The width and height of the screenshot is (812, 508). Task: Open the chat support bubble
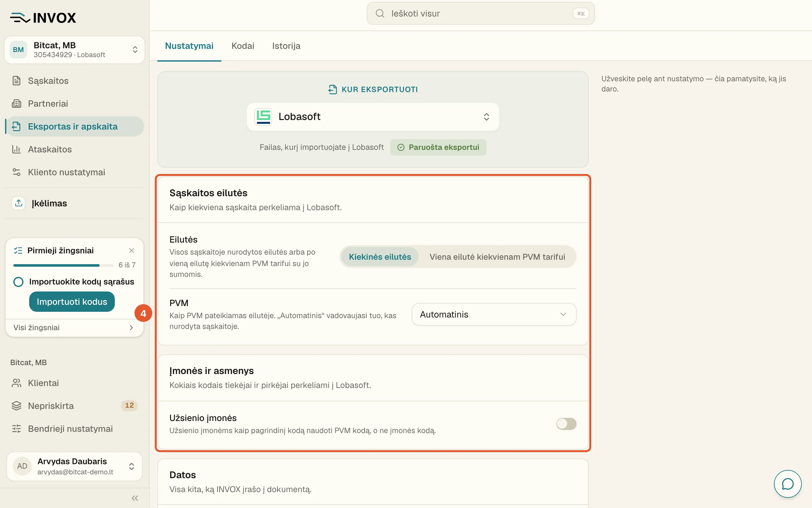tap(788, 484)
